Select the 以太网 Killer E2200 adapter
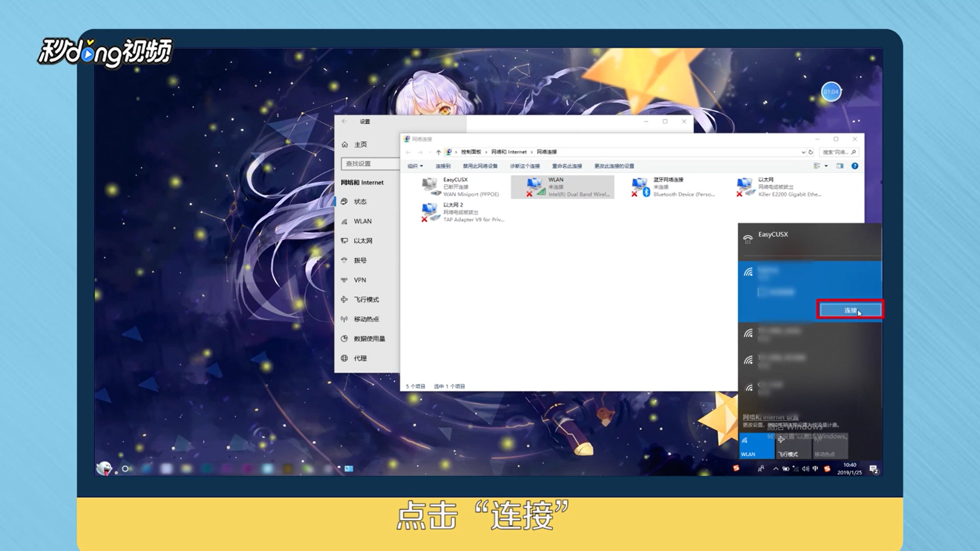This screenshot has height=551, width=980. tap(779, 187)
